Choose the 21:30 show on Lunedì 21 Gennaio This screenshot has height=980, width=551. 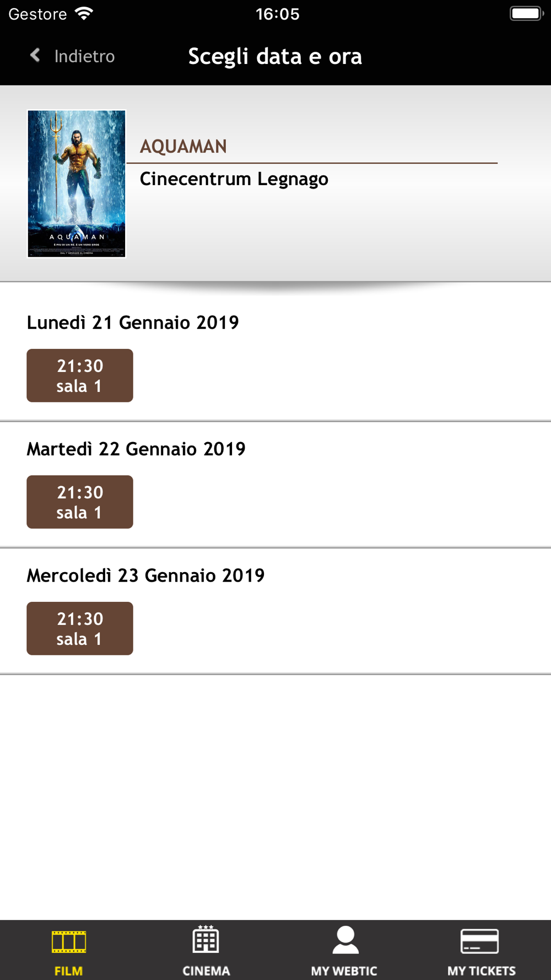(x=80, y=375)
